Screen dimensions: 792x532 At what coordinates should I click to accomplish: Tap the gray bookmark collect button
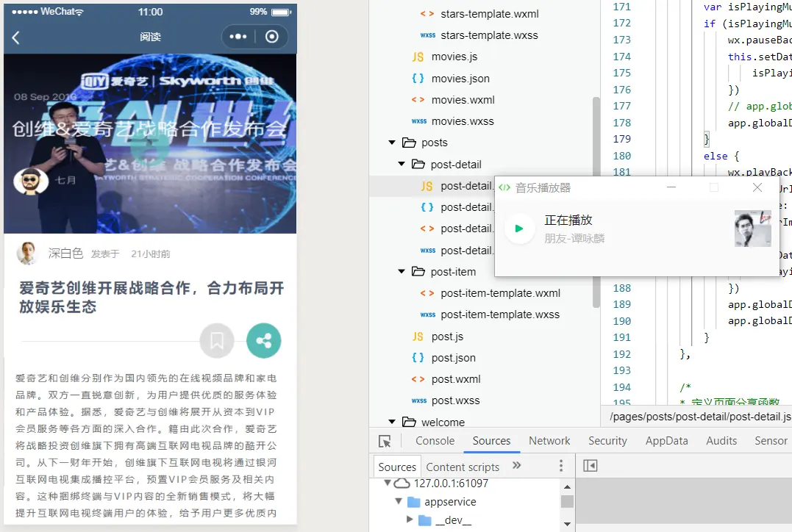pyautogui.click(x=217, y=341)
